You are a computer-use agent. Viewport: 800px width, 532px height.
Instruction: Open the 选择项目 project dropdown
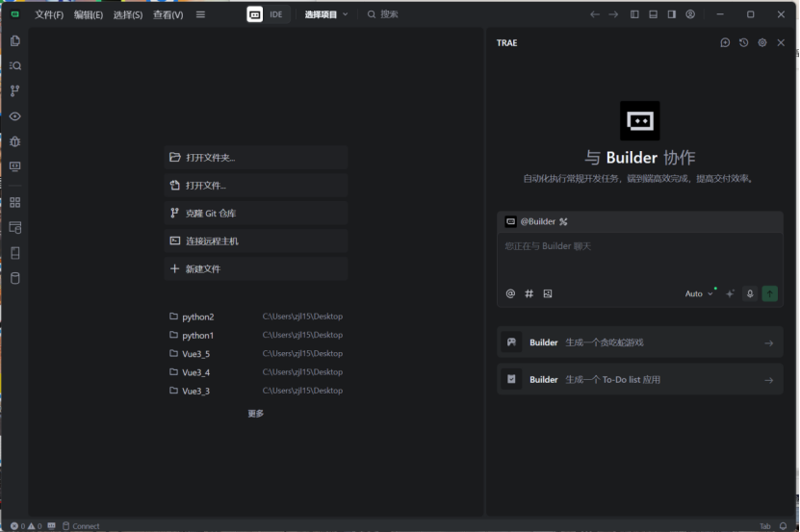point(326,14)
